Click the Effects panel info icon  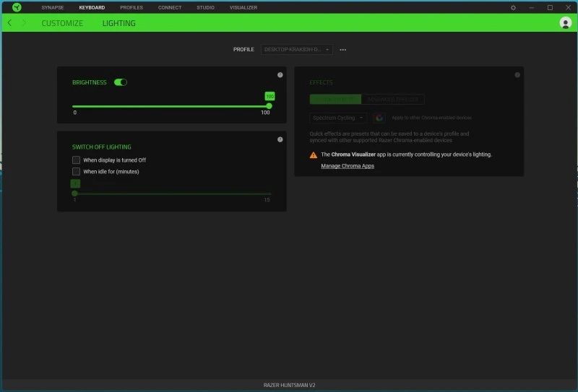(517, 75)
